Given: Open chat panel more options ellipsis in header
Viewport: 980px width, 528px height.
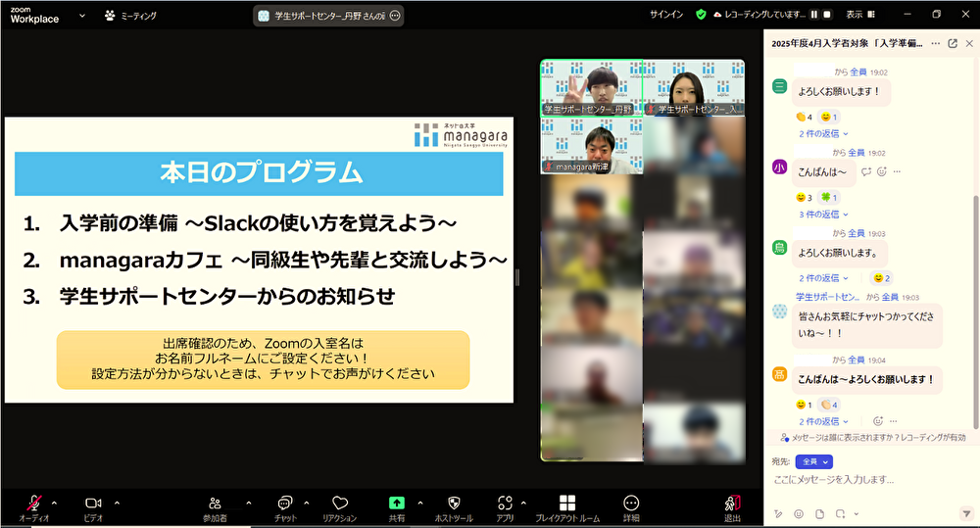Looking at the screenshot, I should [x=935, y=43].
